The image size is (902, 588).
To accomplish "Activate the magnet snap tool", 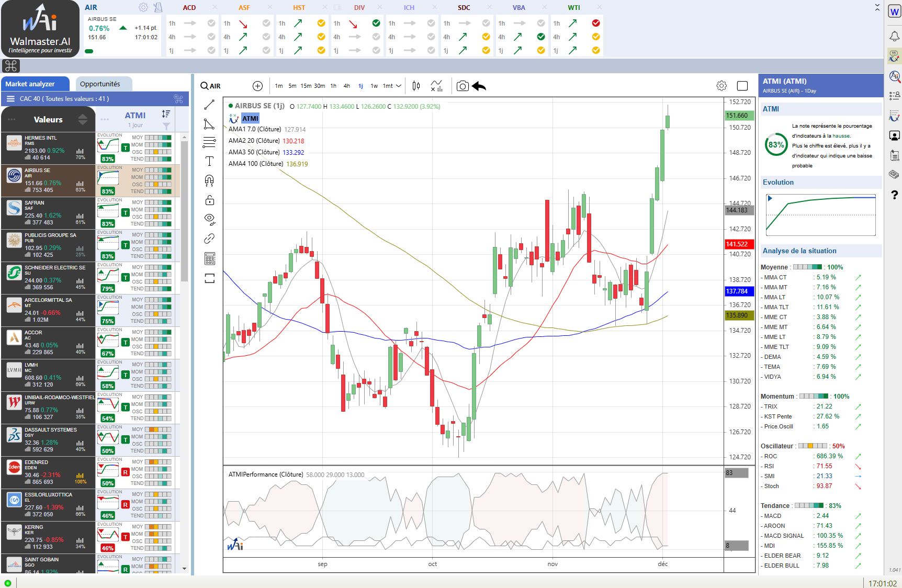I will 209,181.
